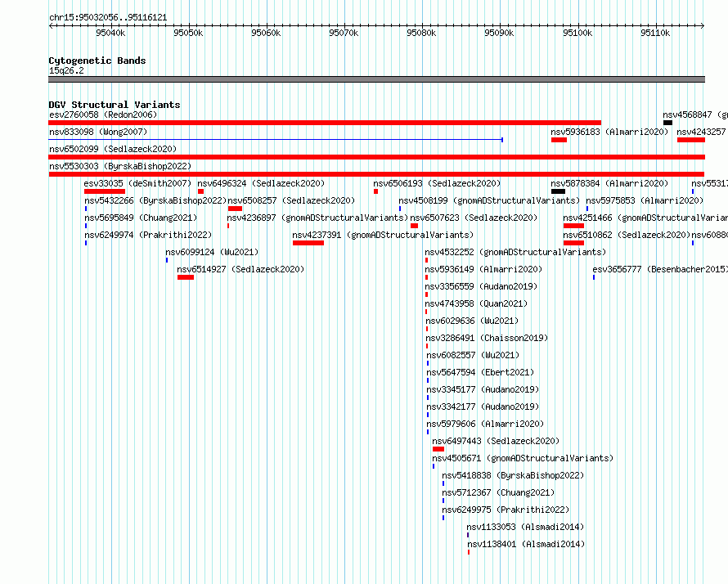Open nsv6510862 (Sedlazeck2020) variant
This screenshot has width=728, height=584.
[627, 235]
